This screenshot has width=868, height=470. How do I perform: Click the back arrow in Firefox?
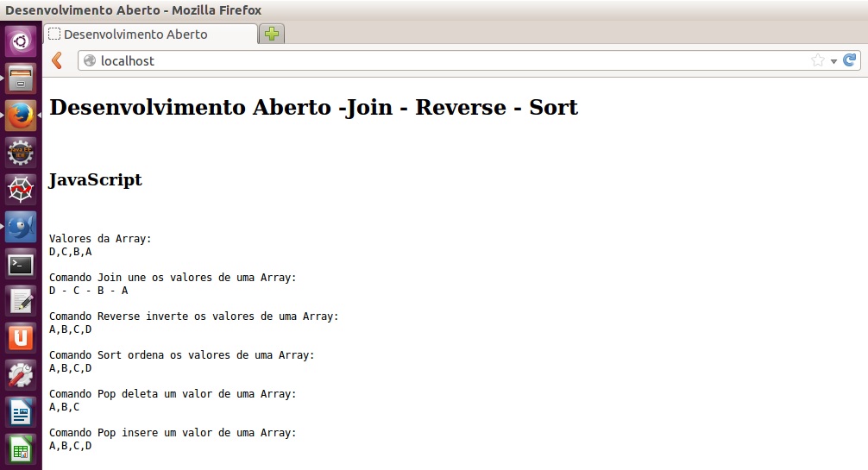point(57,60)
